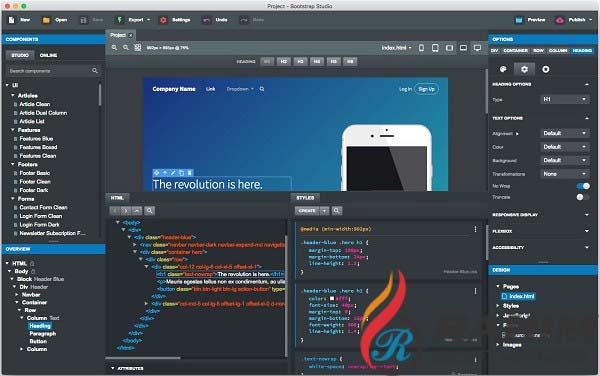600x376 pixels.
Task: Click the zoom in magnifier above canvas
Action: [x=114, y=47]
